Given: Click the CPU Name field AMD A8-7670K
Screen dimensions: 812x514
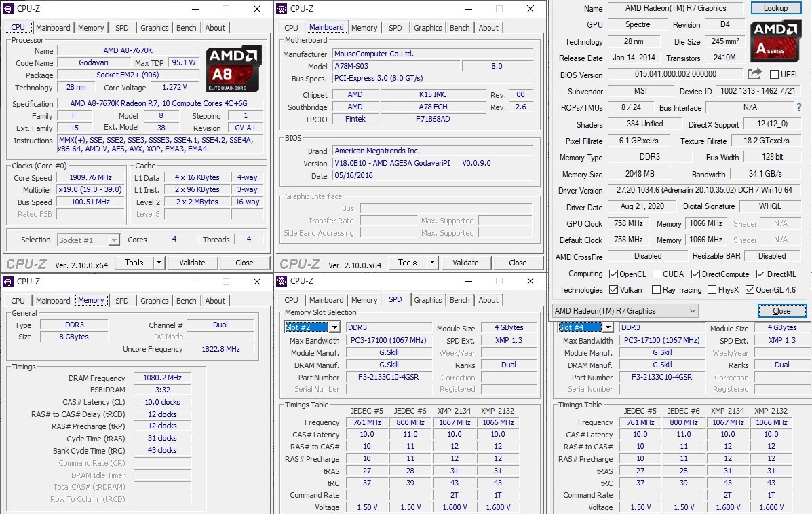Looking at the screenshot, I should point(128,51).
